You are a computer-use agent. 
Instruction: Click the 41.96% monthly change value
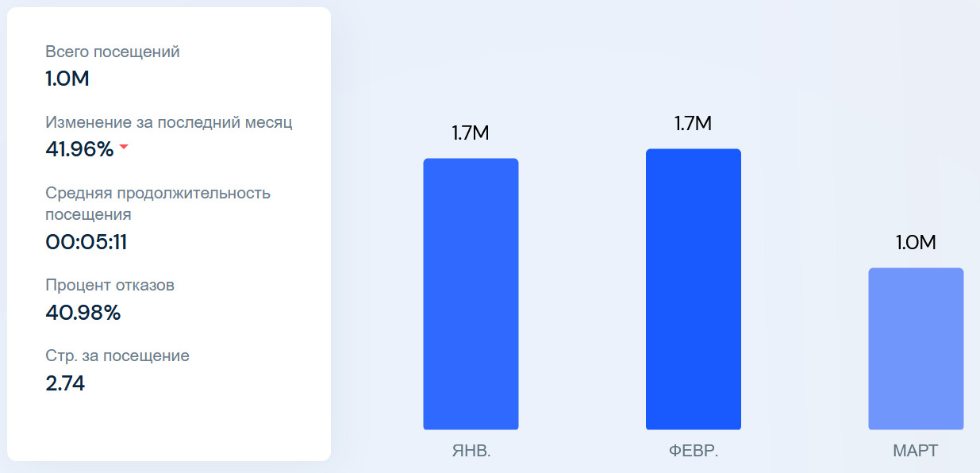coord(80,148)
